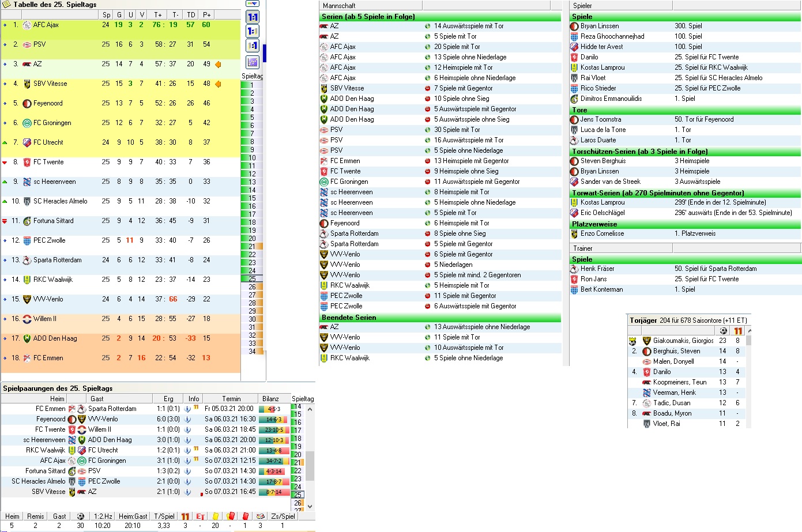Select the Mannschaft section header
This screenshot has height=532, width=802.
pyautogui.click(x=371, y=6)
